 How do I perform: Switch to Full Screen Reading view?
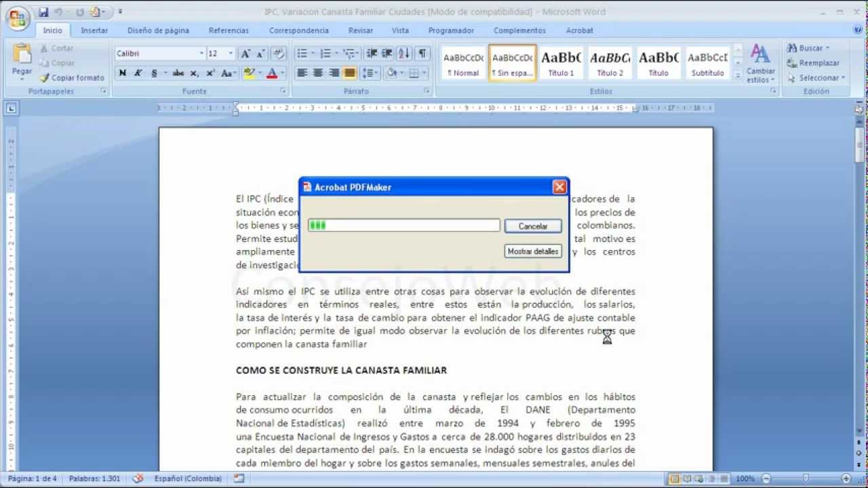click(x=686, y=479)
